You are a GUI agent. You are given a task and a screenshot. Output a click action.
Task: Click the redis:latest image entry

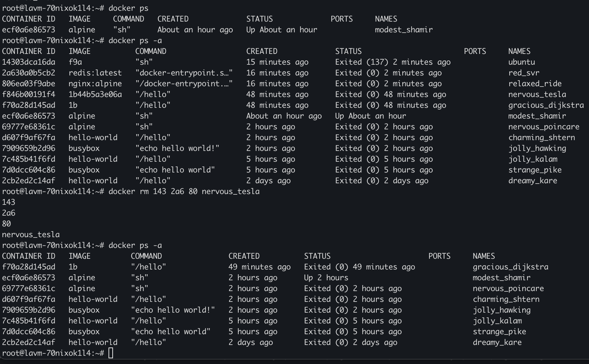coord(95,73)
